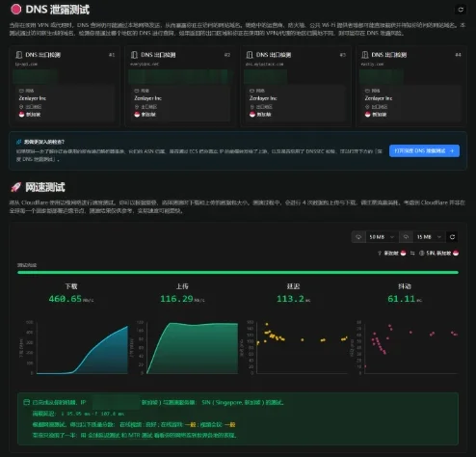
Task: Click Zenlayer Inc in DNS card #4
Action: tap(379, 98)
